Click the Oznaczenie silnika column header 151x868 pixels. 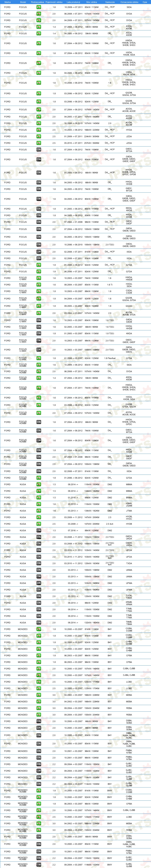click(129, 2)
